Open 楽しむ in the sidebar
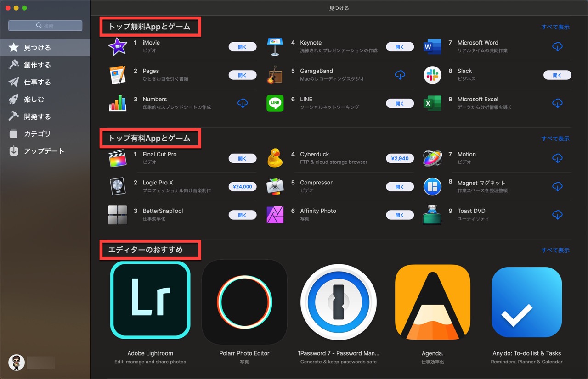This screenshot has width=588, height=379. tap(45, 99)
